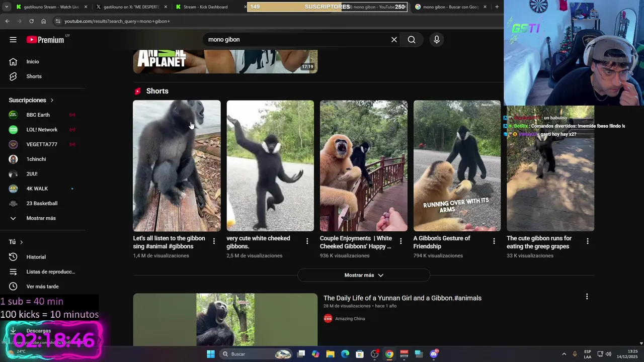Switch to 'gastilouno Stream - Watch Live' tab

(51, 7)
